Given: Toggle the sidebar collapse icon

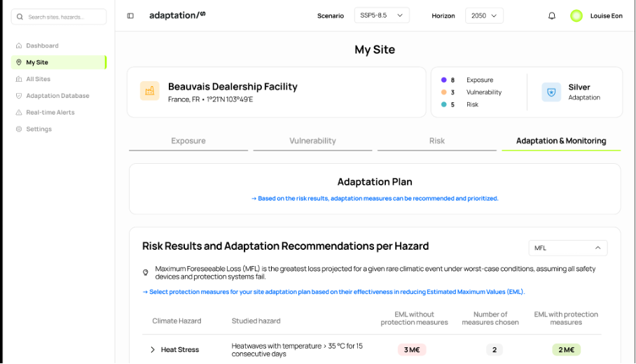Looking at the screenshot, I should click(x=130, y=16).
